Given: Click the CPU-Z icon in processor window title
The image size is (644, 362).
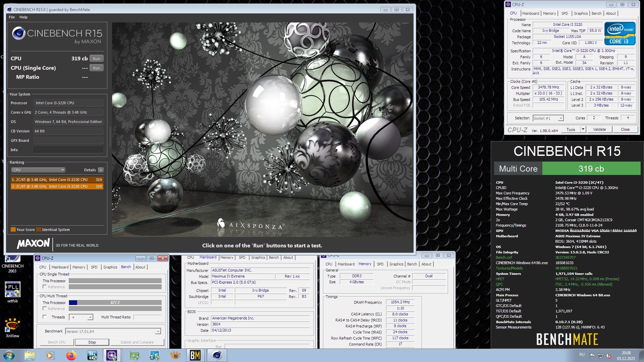Looking at the screenshot, I should coord(508,4).
